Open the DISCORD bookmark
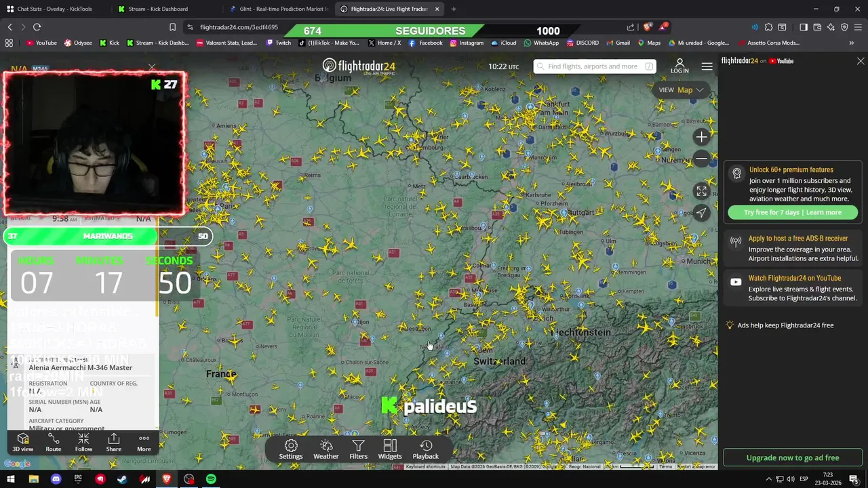868x488 pixels. 583,43
